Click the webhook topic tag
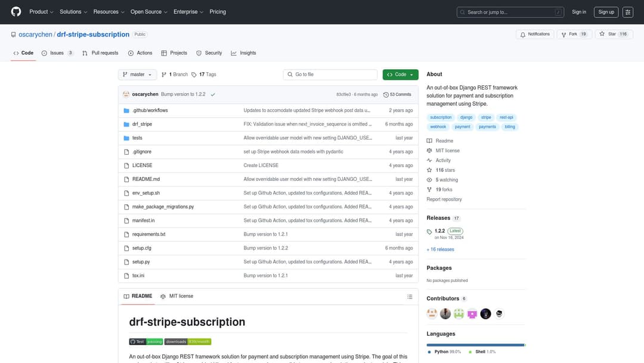The image size is (644, 363). [438, 127]
